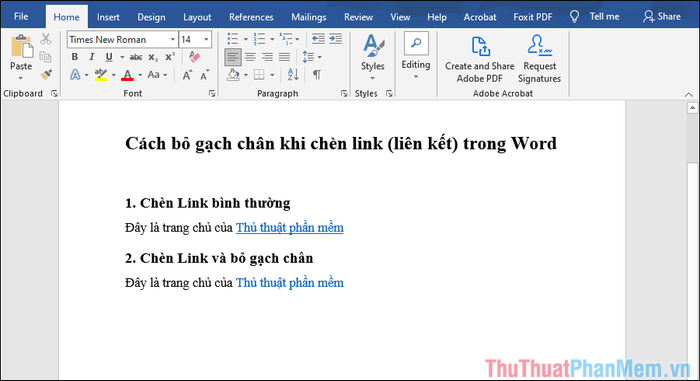
Task: Decrease paragraph indent
Action: (318, 39)
